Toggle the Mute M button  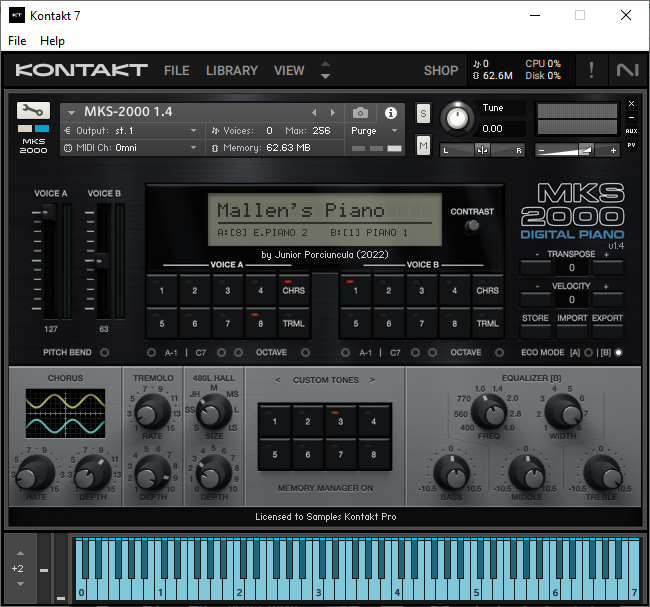pyautogui.click(x=423, y=146)
